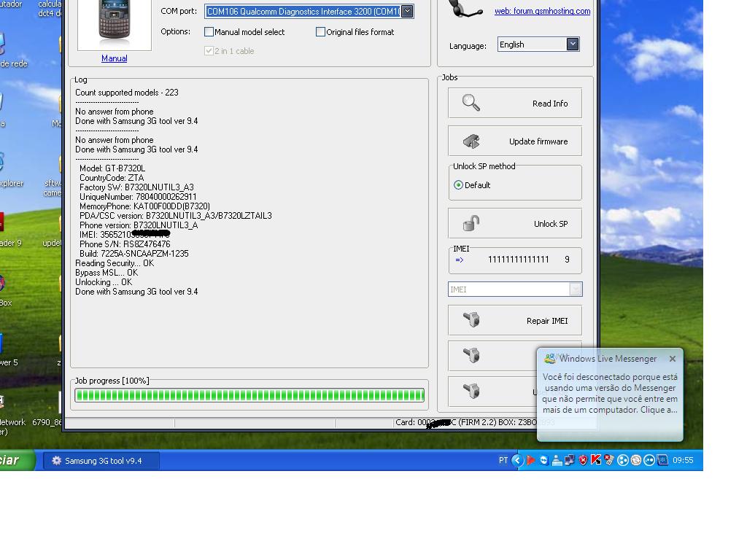747x560 pixels.
Task: Click log line UniqueNumber: 78040000262911
Action: tap(138, 197)
